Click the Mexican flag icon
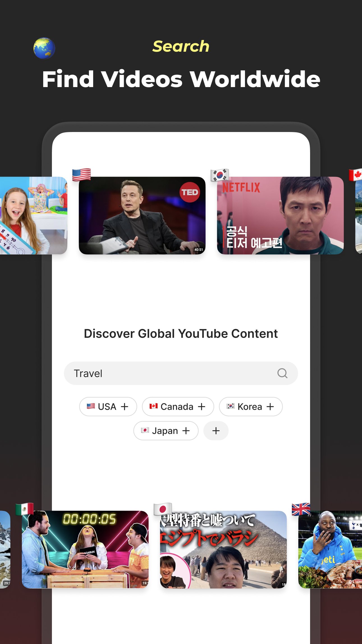The width and height of the screenshot is (362, 644). tap(25, 509)
